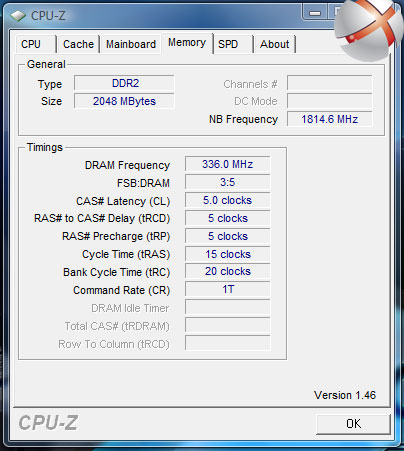
Task: Click the Timings group heading
Action: [x=45, y=147]
